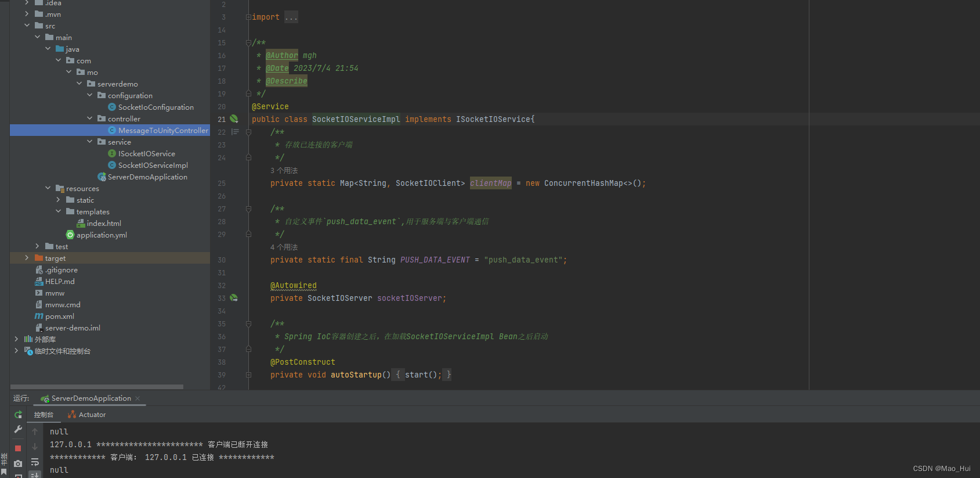This screenshot has height=478, width=980.
Task: Click the highlighted clientMap field name
Action: click(x=491, y=184)
